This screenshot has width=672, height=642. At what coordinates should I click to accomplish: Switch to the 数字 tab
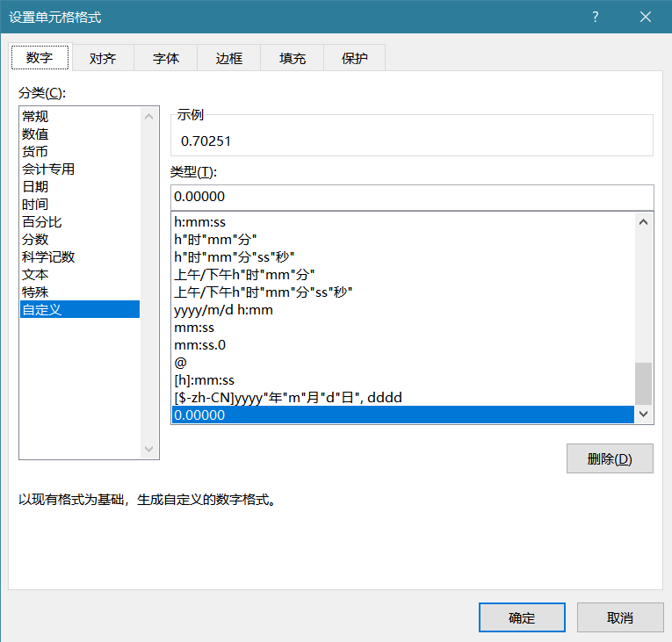coord(40,57)
